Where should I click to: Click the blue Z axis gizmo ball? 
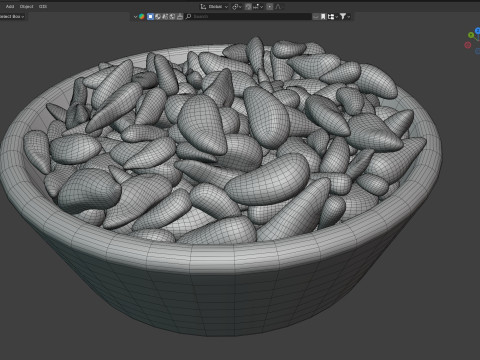(478, 30)
